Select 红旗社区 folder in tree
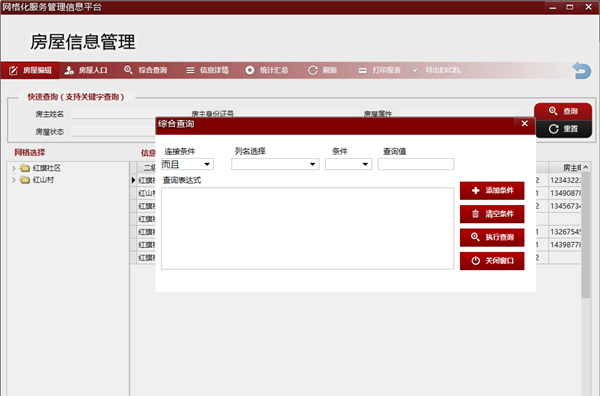Screen dimensions: 600x396 coord(41,168)
